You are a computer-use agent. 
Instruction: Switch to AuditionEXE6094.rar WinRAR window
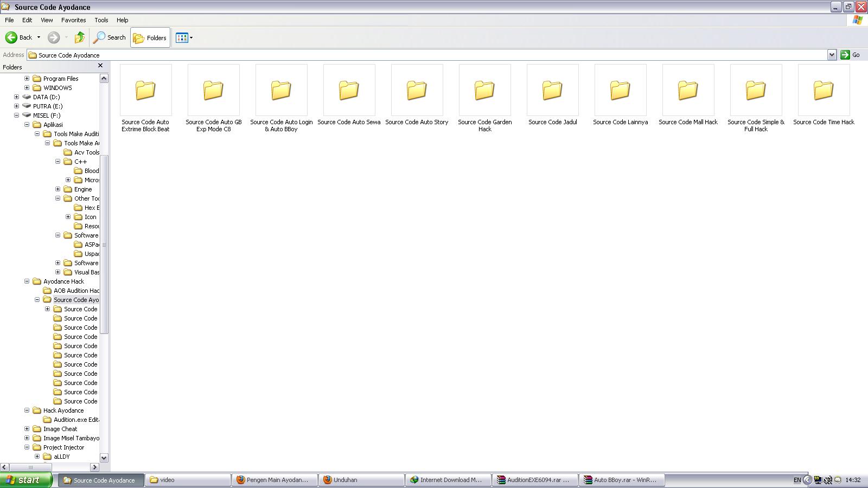535,480
